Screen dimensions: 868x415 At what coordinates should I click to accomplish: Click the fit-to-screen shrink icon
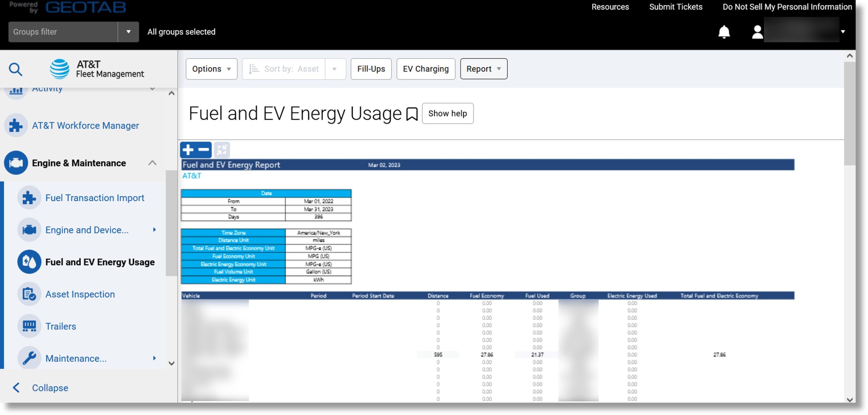(x=222, y=150)
